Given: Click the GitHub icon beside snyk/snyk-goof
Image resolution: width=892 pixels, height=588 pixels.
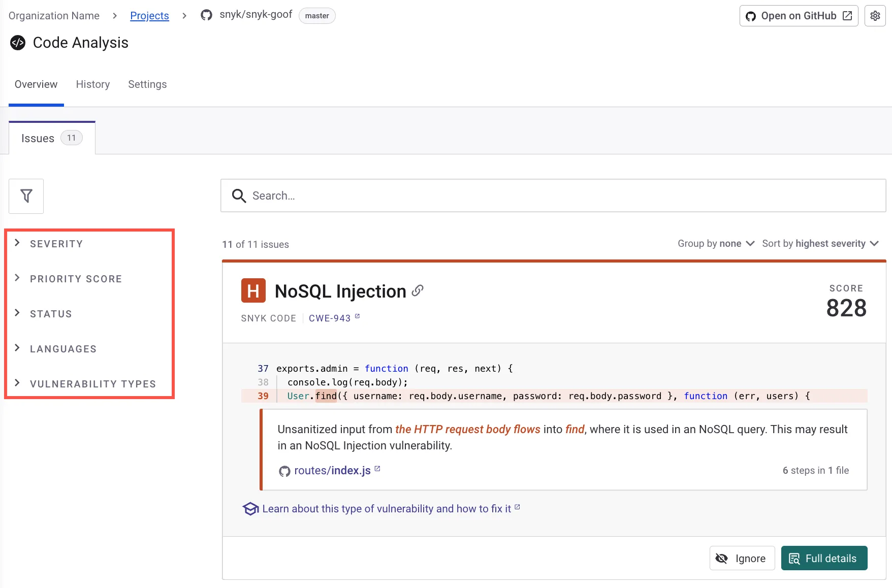Looking at the screenshot, I should tap(205, 15).
